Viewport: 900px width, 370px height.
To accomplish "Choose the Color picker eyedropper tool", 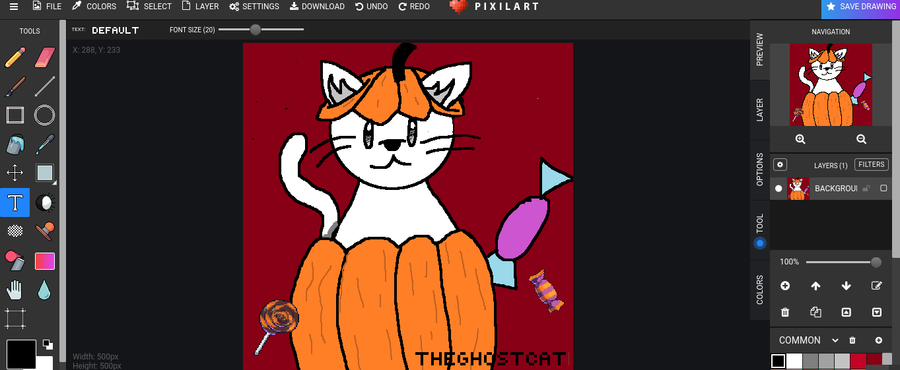I will (45, 144).
